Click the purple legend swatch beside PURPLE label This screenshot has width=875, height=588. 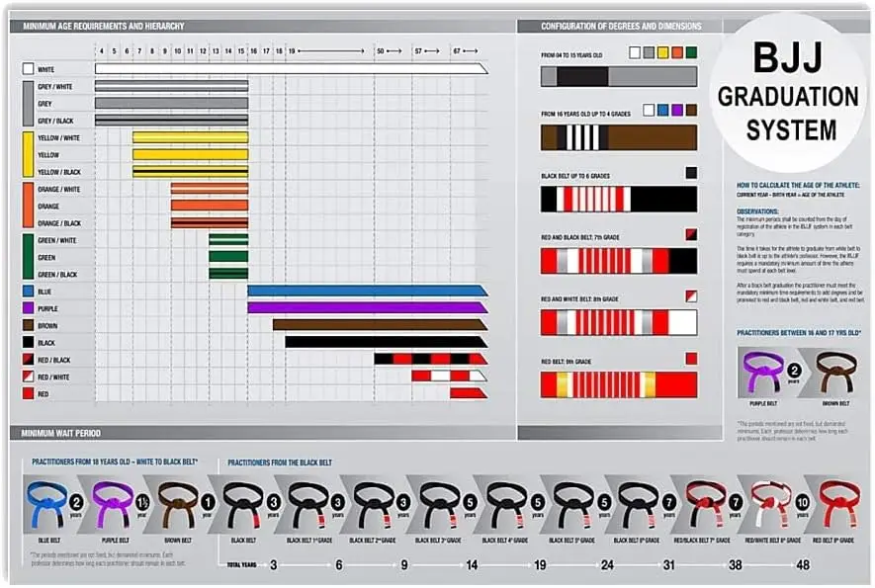pyautogui.click(x=28, y=308)
